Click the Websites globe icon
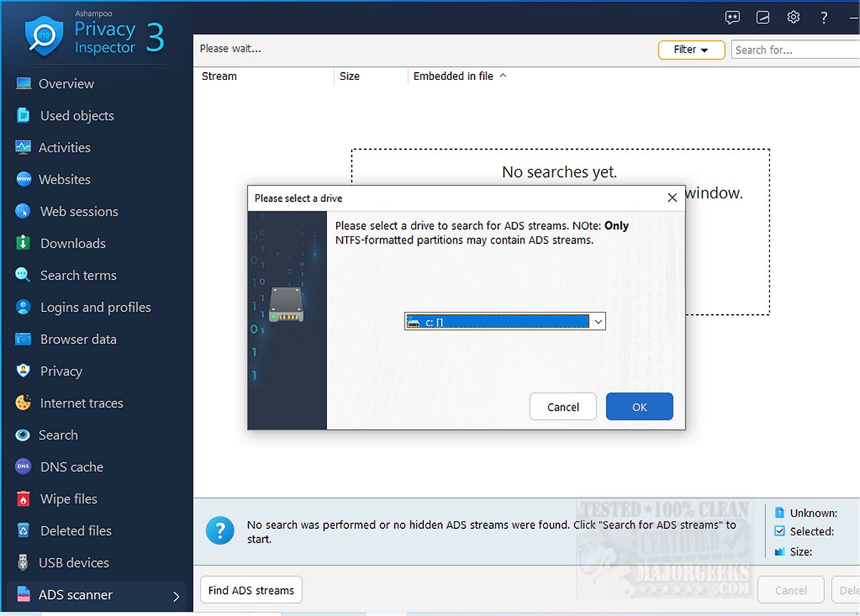Screen dimensions: 860x616 tap(24, 179)
